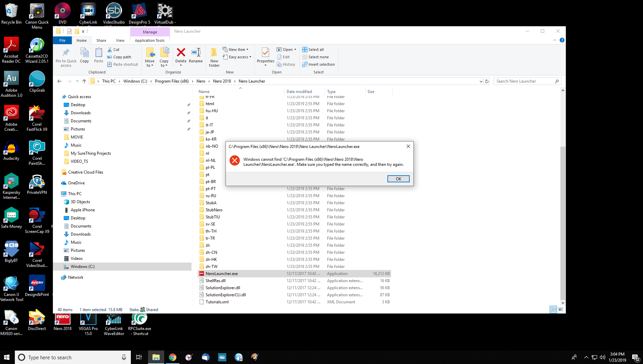Click the taskbar search box

tap(73, 357)
